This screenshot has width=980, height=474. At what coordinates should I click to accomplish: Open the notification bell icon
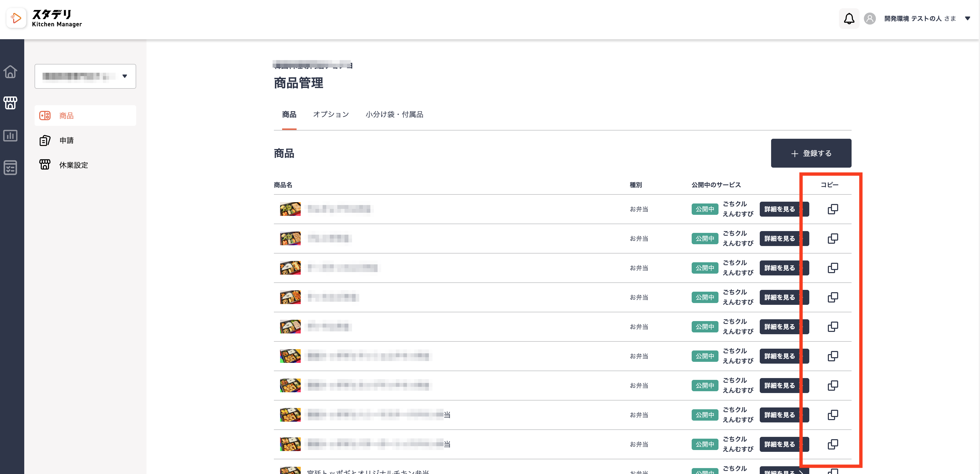(x=849, y=18)
